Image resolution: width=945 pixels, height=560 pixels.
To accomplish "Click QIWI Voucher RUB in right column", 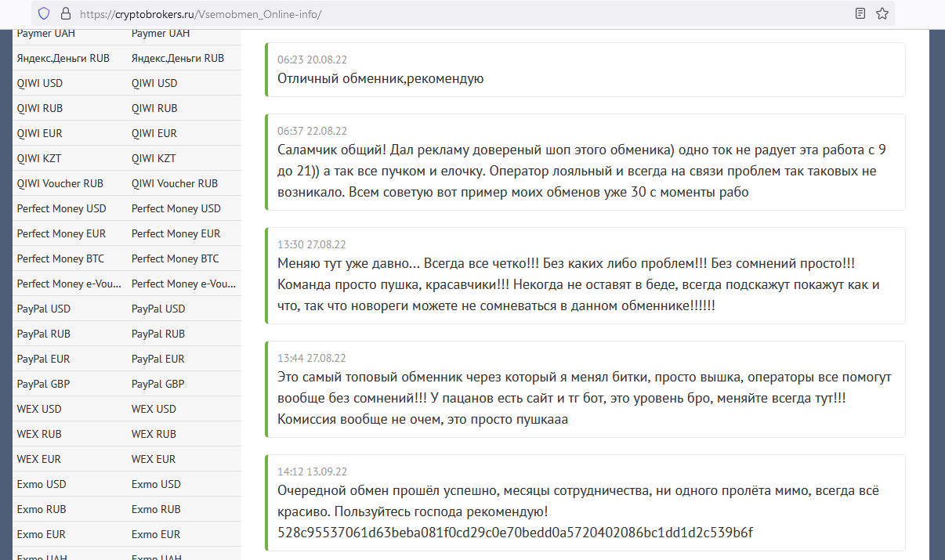I will point(175,183).
